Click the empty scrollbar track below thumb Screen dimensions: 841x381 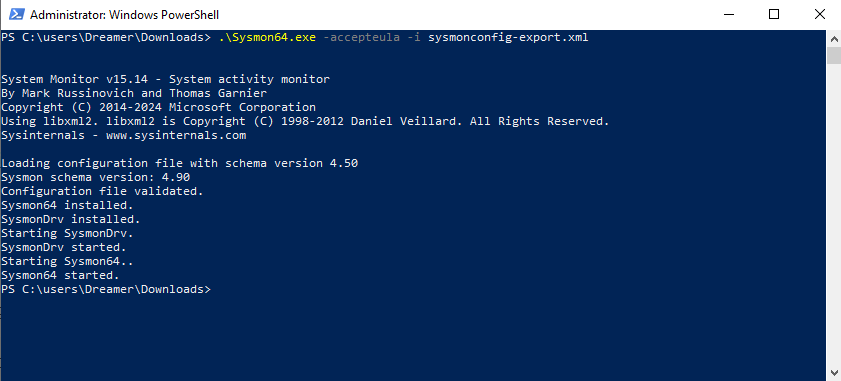tap(834, 215)
